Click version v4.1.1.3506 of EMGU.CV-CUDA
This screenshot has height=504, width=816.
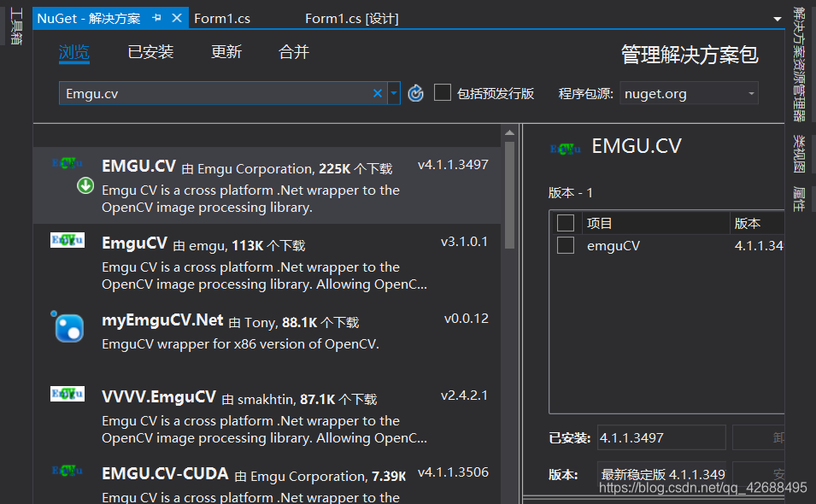453,472
